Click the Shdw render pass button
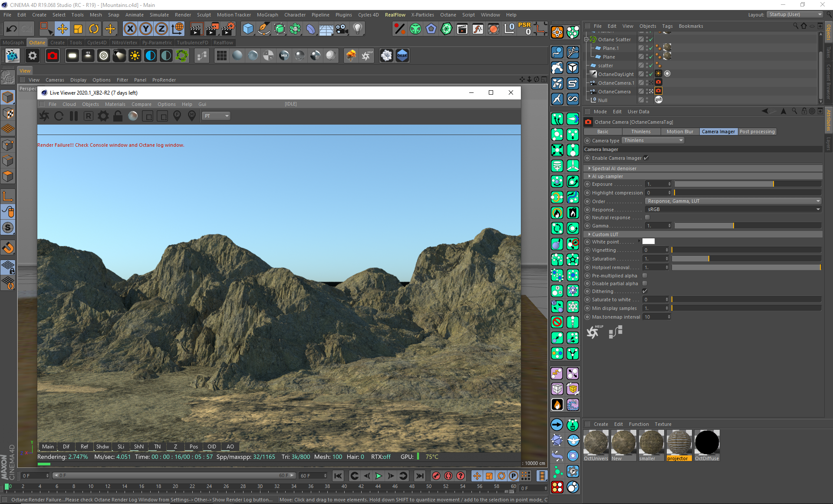833x504 pixels. click(x=102, y=446)
